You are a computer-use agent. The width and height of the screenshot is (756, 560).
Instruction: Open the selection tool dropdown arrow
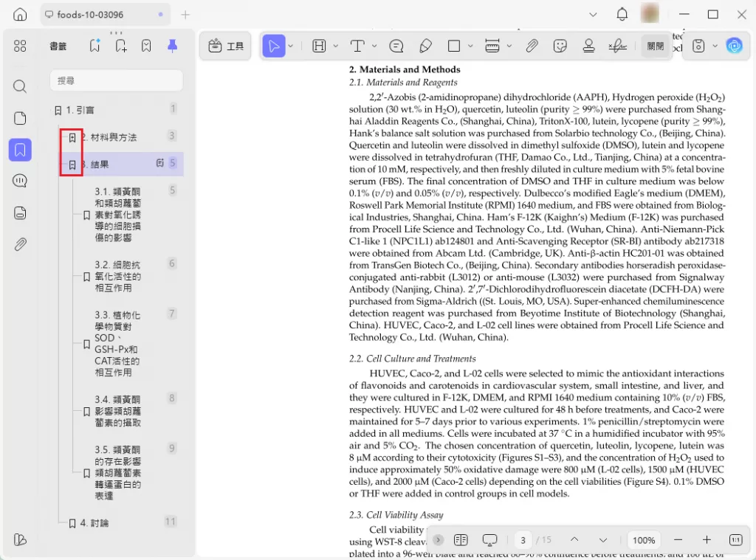coord(291,46)
